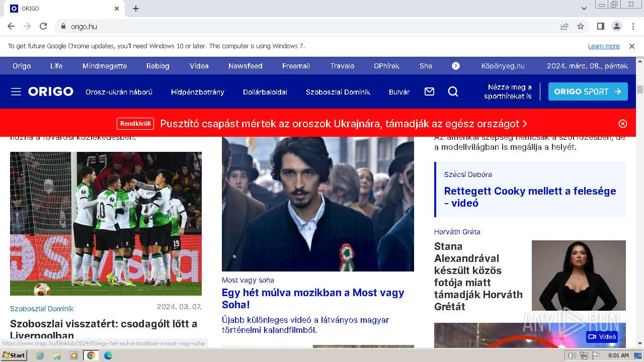Open Life in top navigation
This screenshot has height=362, width=644.
pos(56,66)
